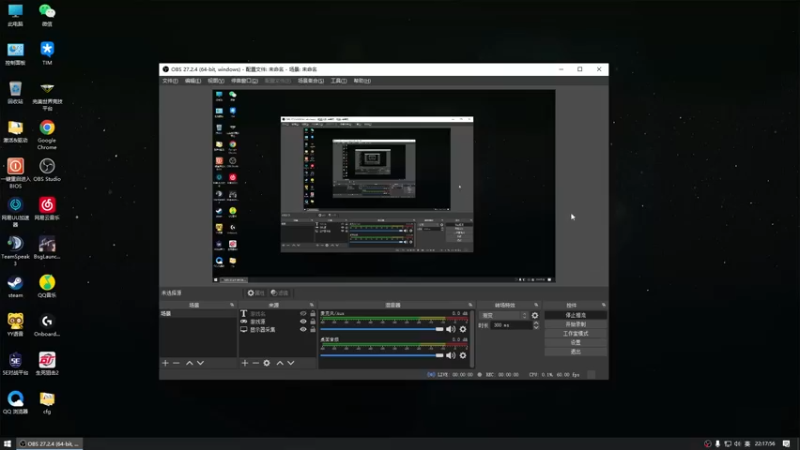This screenshot has width=800, height=450.
Task: Add a new scene with the plus icon
Action: (165, 363)
